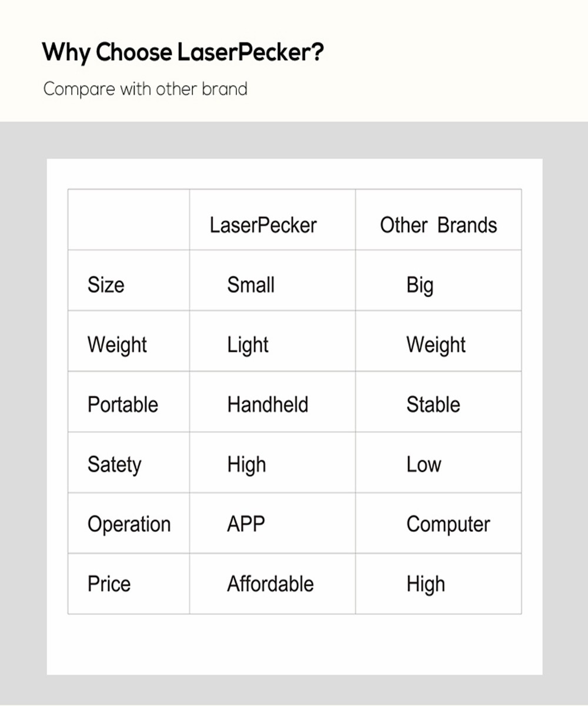Click the 'Why Choose LaserPecker?' heading
The width and height of the screenshot is (588, 706).
pos(183,53)
